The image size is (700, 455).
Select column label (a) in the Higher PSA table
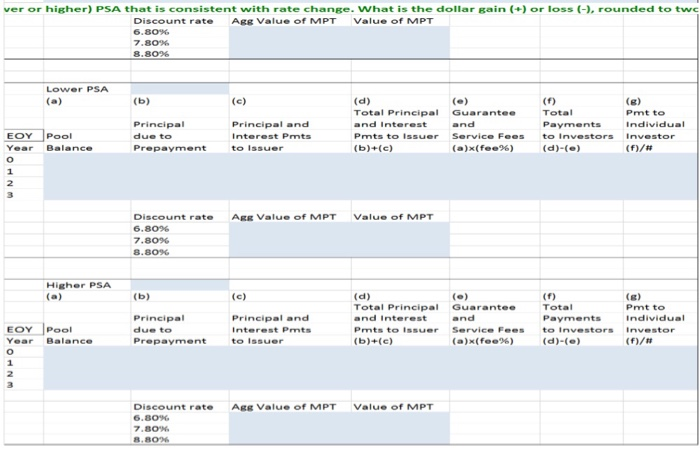click(54, 296)
